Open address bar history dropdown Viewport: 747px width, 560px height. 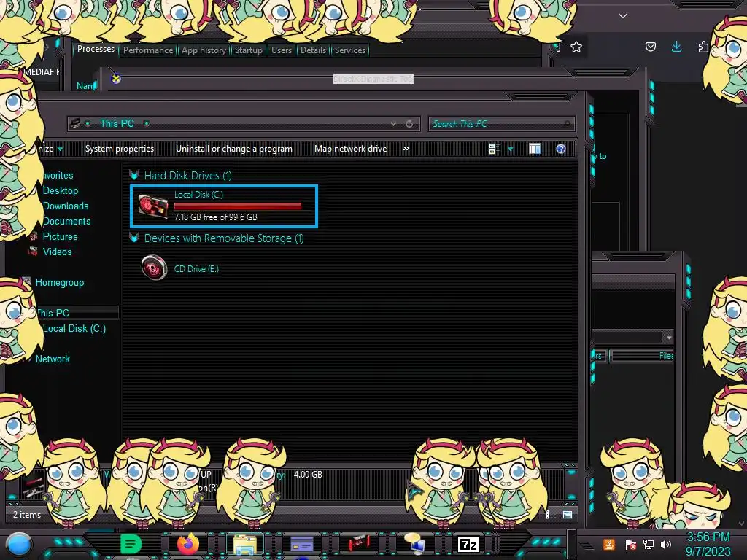[393, 124]
